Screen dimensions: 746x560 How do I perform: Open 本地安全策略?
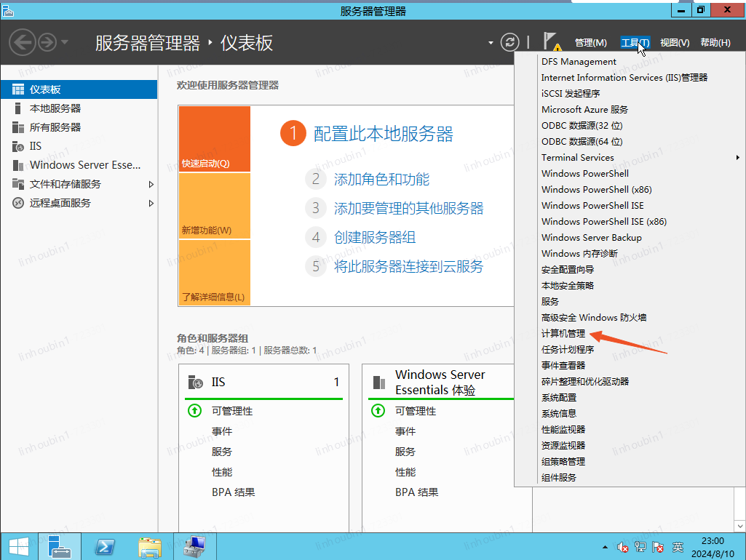point(568,286)
